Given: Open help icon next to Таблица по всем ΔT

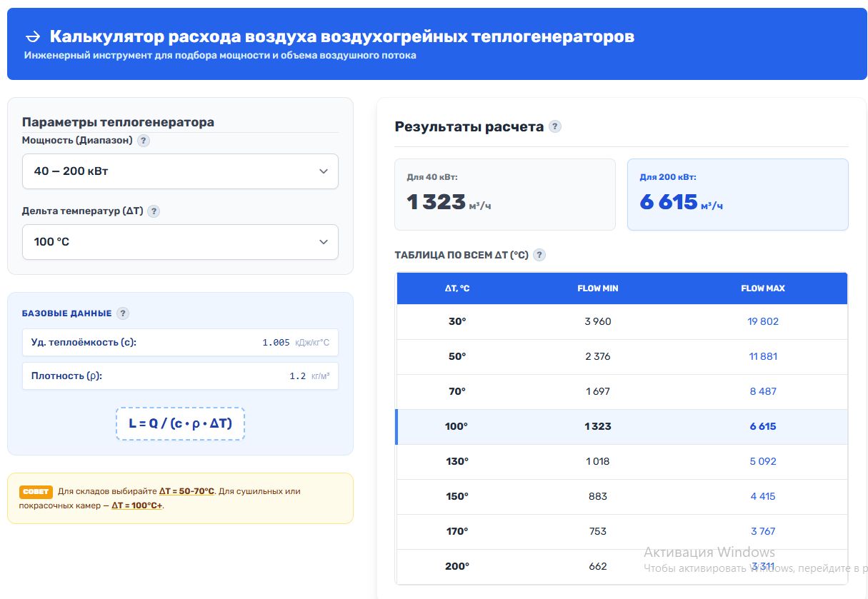Looking at the screenshot, I should coord(539,255).
